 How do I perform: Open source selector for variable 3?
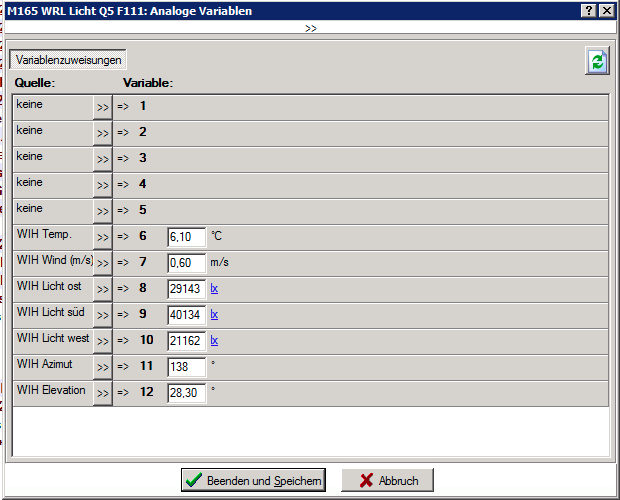(x=102, y=159)
